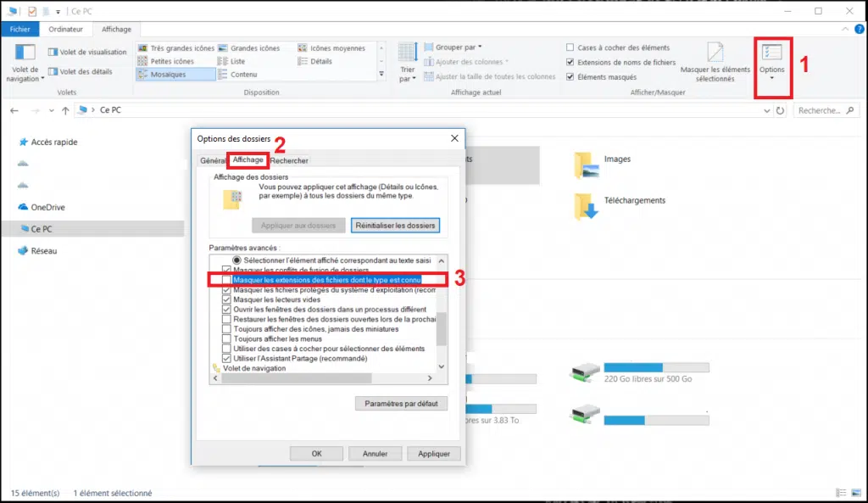Open Fichier menu

coord(20,30)
